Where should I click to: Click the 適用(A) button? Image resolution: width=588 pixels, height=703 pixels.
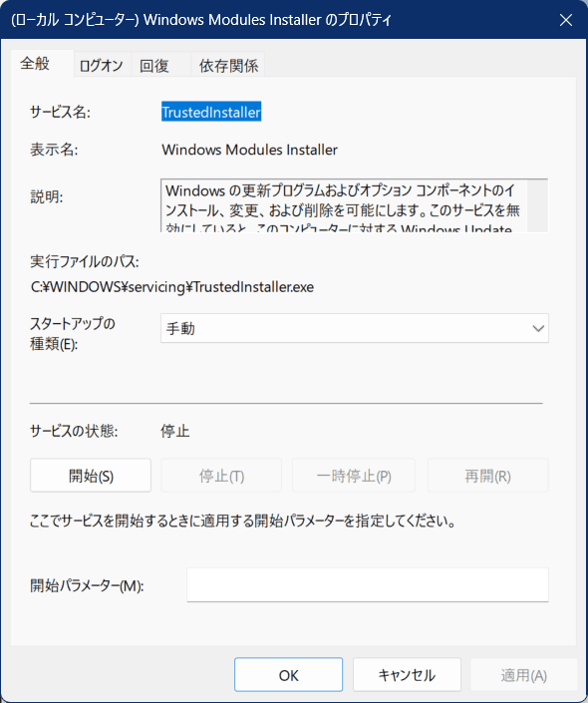pyautogui.click(x=524, y=675)
